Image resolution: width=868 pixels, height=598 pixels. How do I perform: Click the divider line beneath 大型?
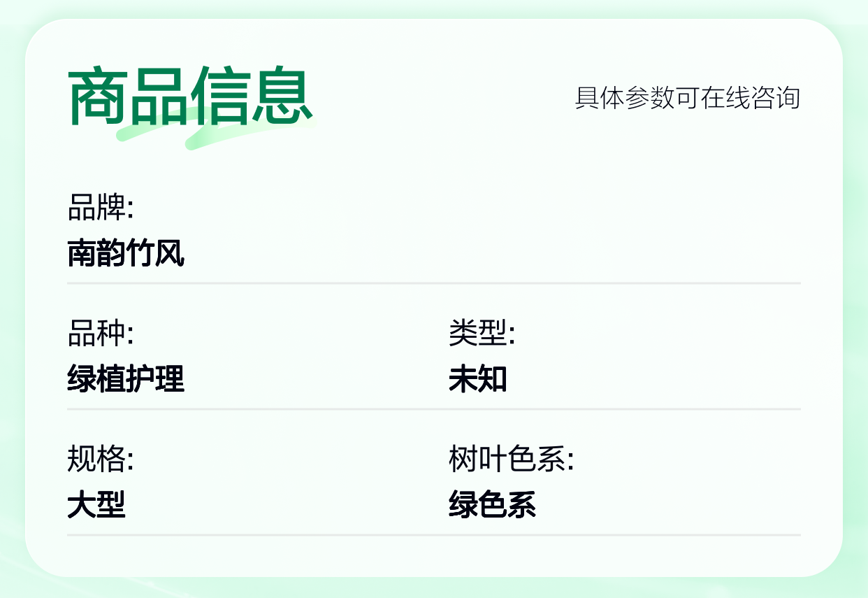tap(434, 535)
